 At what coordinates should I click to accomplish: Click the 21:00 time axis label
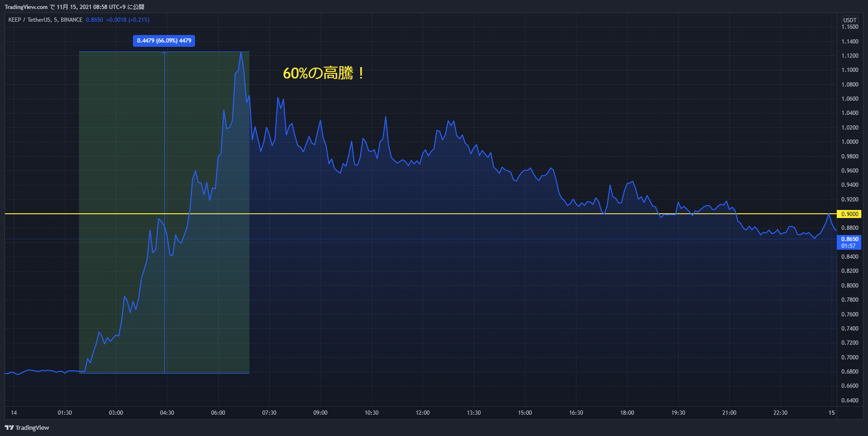729,413
